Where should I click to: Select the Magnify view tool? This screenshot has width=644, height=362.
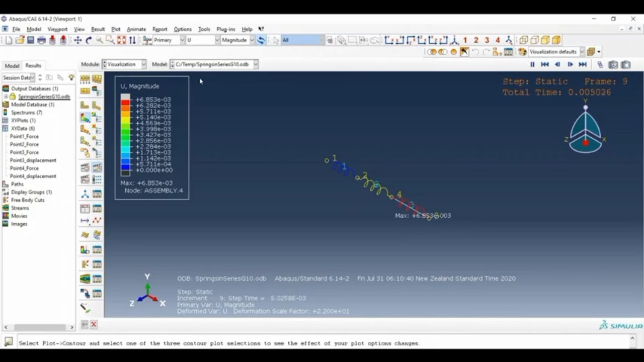point(100,40)
